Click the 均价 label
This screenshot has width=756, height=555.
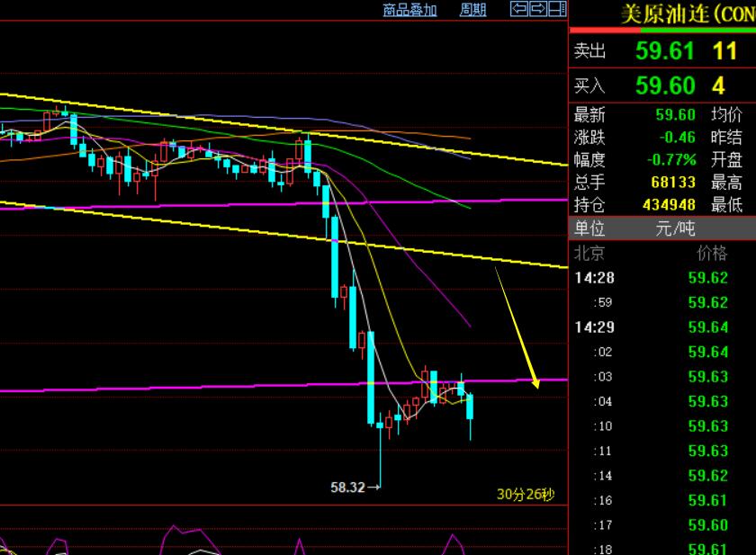(726, 114)
